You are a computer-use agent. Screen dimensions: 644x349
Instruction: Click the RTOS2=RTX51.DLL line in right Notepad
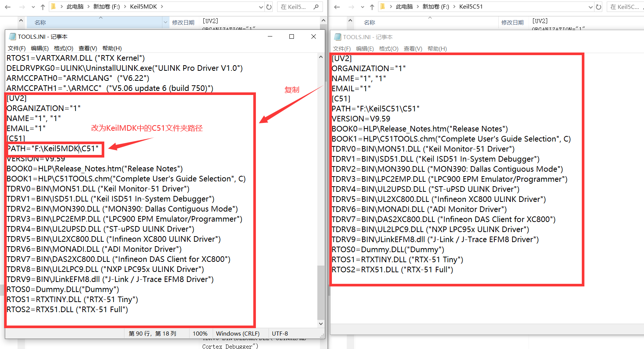click(393, 270)
